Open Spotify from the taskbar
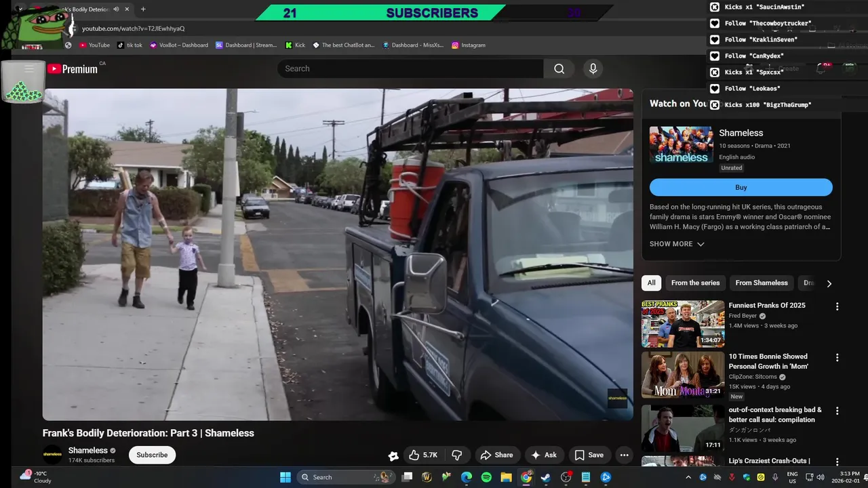868x488 pixels. click(486, 477)
